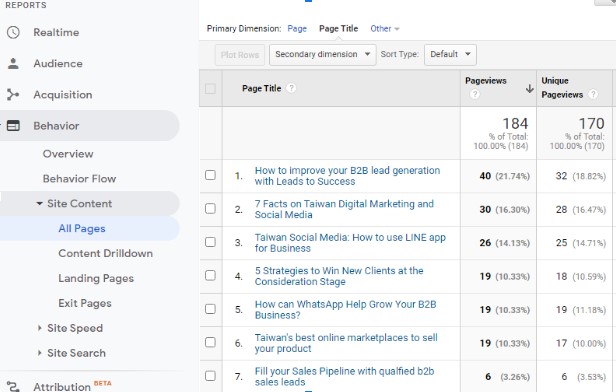Go to Behavior Overview
Screen dimensions: 616x392
pos(68,154)
